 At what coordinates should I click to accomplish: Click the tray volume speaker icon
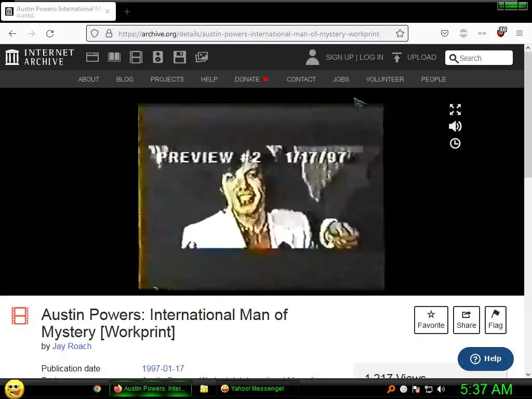tap(441, 389)
